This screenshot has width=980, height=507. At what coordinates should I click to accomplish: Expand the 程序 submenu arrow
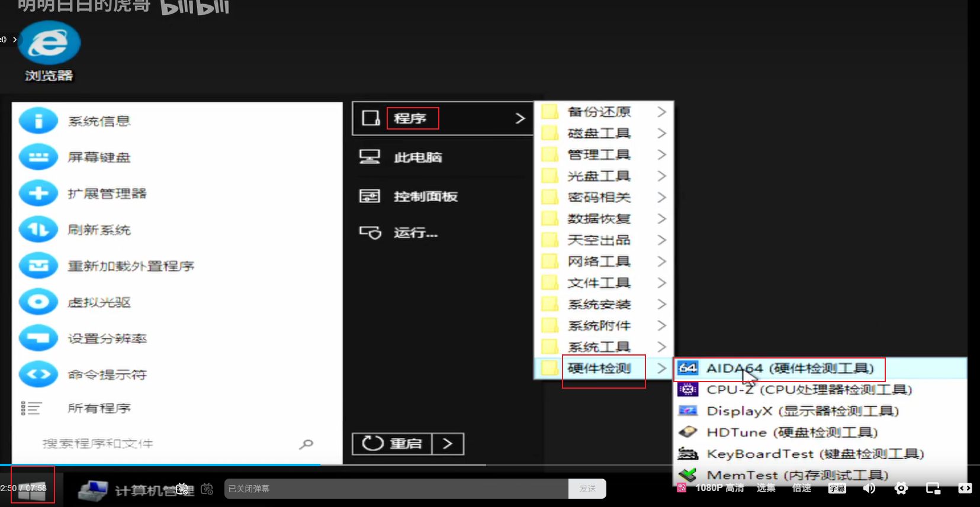click(520, 118)
